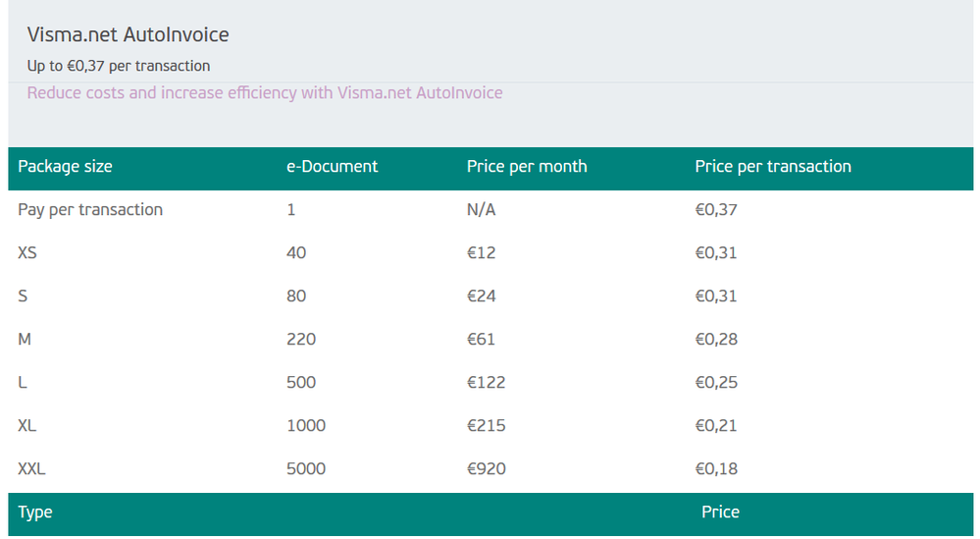Open the Reduce costs and increase efficiency link
This screenshot has width=980, height=539.
(x=264, y=93)
